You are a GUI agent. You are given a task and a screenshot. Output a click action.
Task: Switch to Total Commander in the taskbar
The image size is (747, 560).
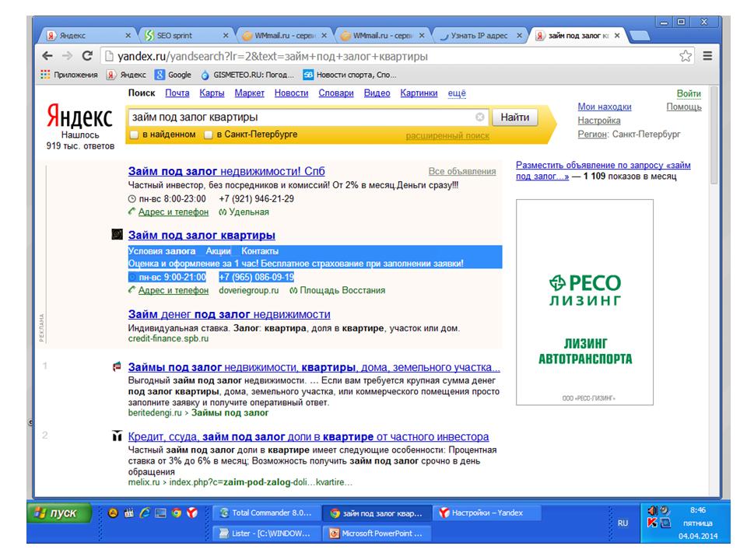(x=265, y=513)
